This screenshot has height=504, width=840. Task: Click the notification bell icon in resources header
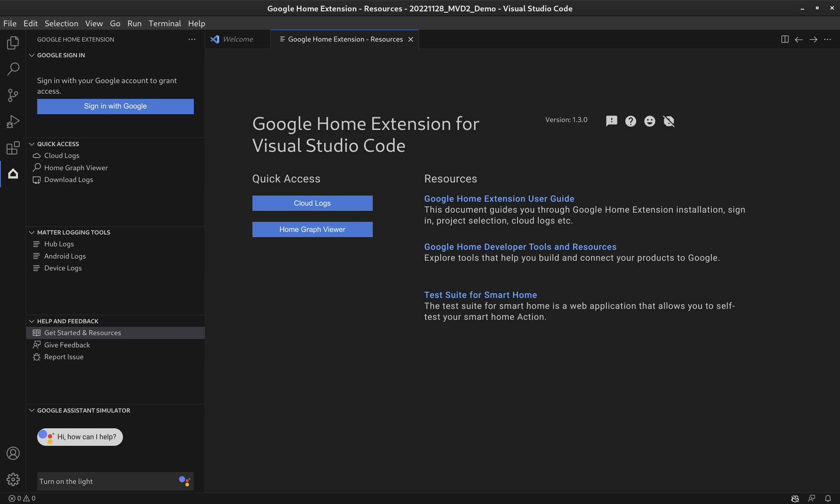(669, 121)
